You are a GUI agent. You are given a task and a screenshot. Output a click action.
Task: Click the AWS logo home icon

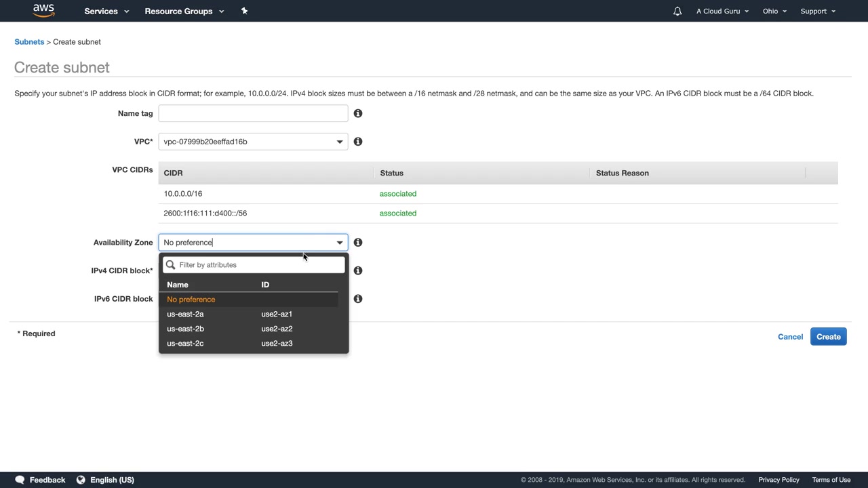pyautogui.click(x=43, y=11)
